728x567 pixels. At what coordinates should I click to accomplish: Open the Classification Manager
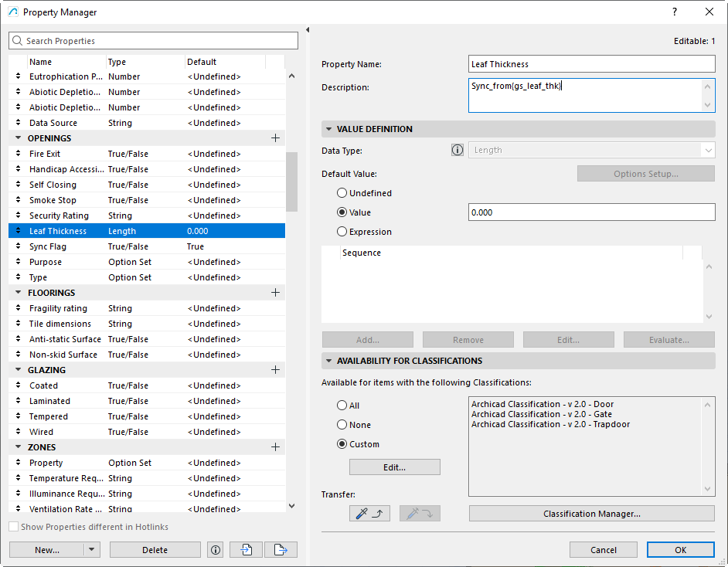[x=592, y=514]
